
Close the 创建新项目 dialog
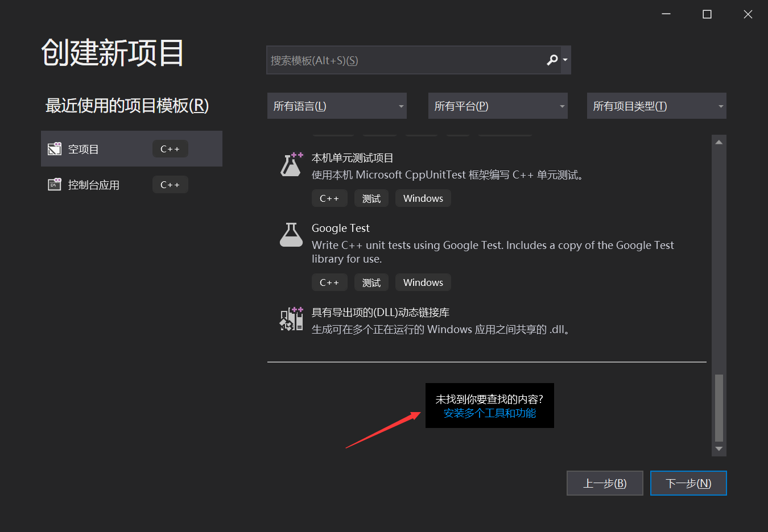click(748, 14)
